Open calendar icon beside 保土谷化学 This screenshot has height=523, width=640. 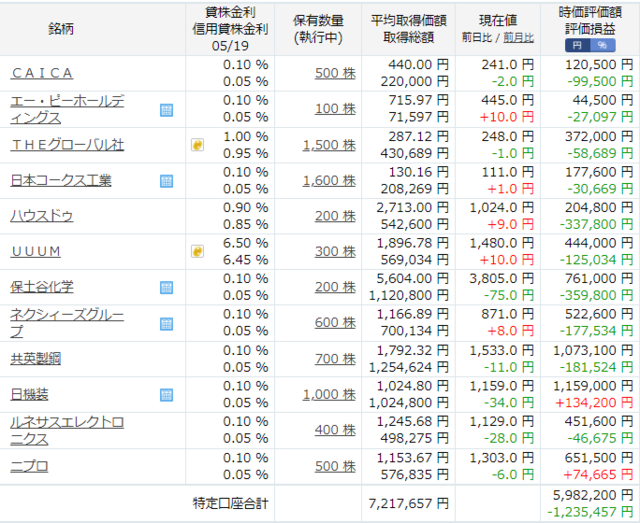click(167, 287)
